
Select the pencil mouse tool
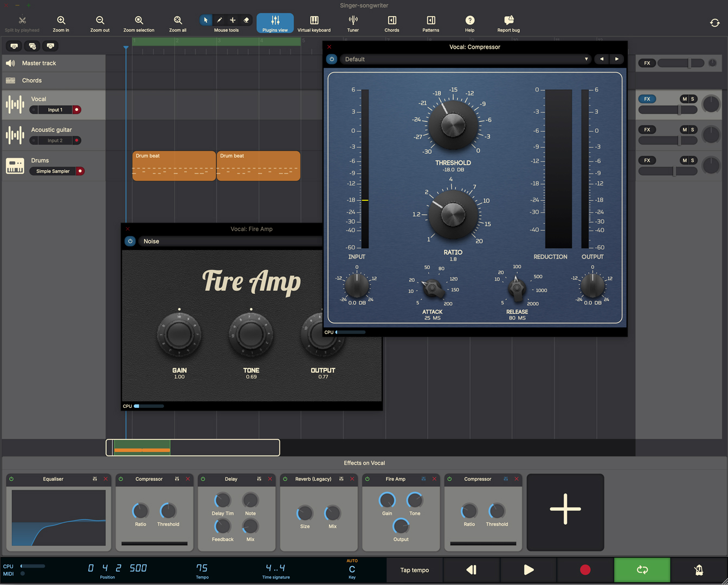220,20
